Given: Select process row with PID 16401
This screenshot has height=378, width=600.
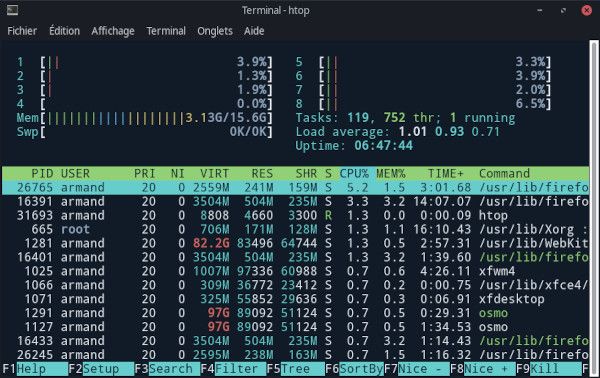Looking at the screenshot, I should (295, 257).
